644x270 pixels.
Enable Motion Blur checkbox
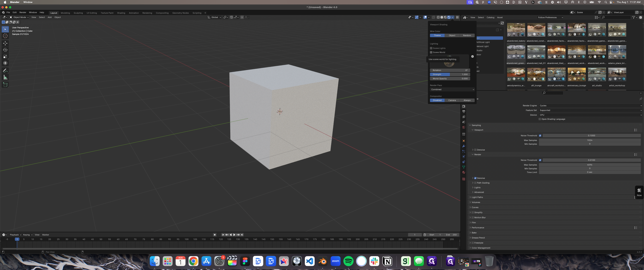pyautogui.click(x=473, y=217)
